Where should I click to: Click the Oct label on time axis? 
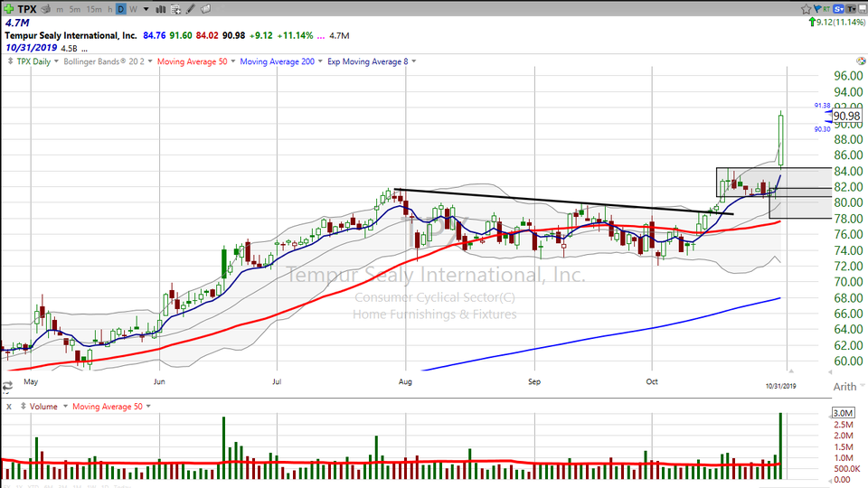pyautogui.click(x=652, y=381)
